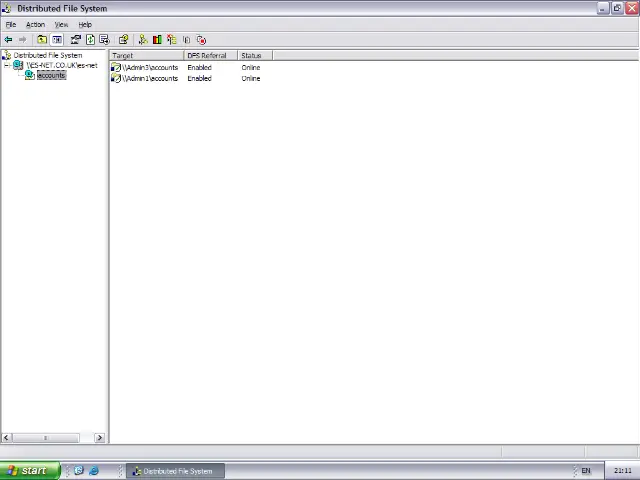
Task: Click the Properties toolbar icon
Action: 76,40
